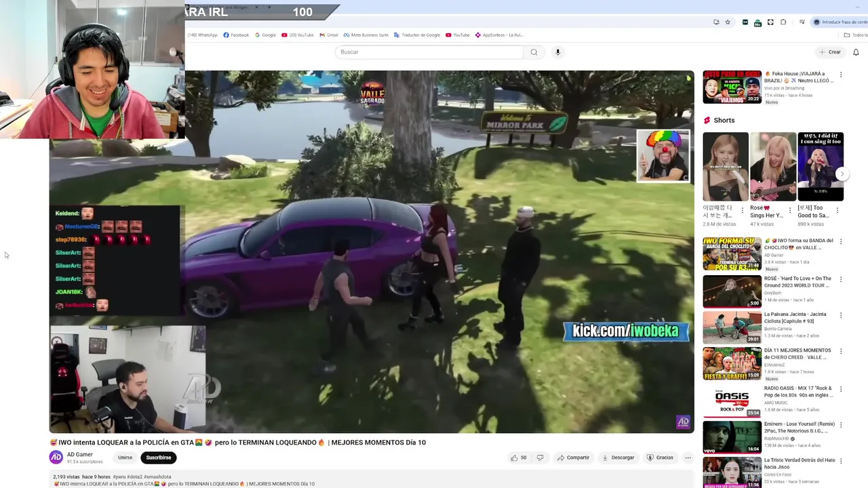Click the #peru hashtag
This screenshot has height=488, width=868.
tap(119, 476)
